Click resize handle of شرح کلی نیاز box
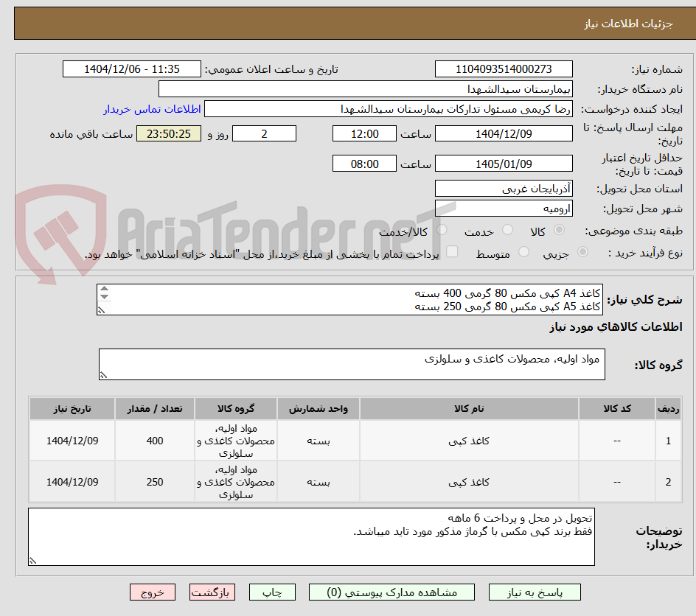The image size is (696, 616). tap(101, 310)
